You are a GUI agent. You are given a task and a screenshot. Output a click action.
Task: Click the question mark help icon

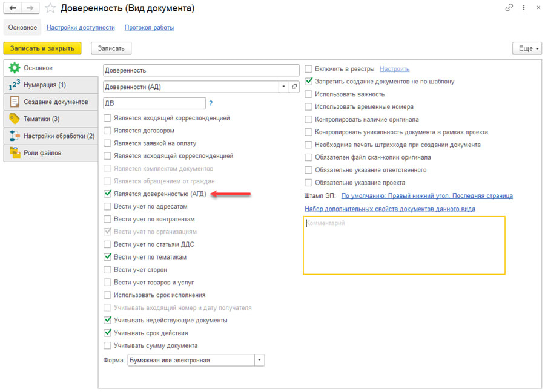(211, 103)
